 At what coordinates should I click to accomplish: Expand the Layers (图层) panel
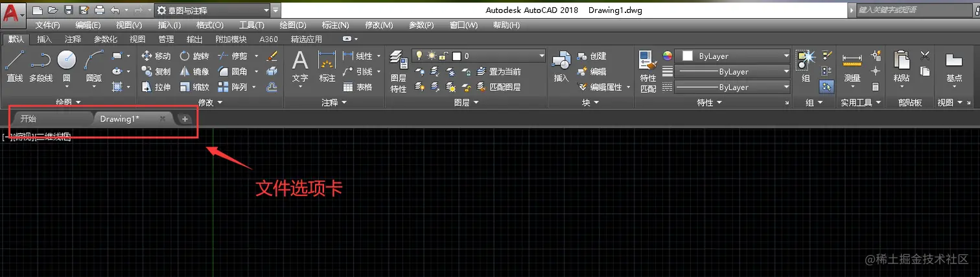[466, 102]
